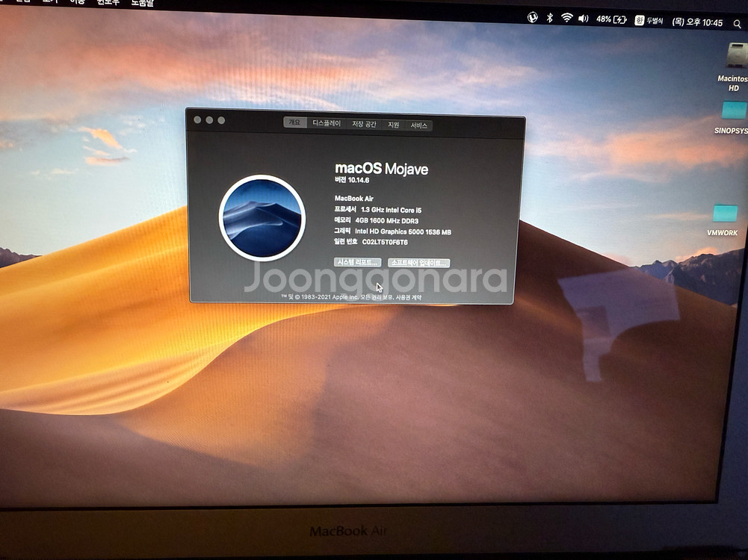Open Bluetooth status menu in menu bar

(x=549, y=18)
